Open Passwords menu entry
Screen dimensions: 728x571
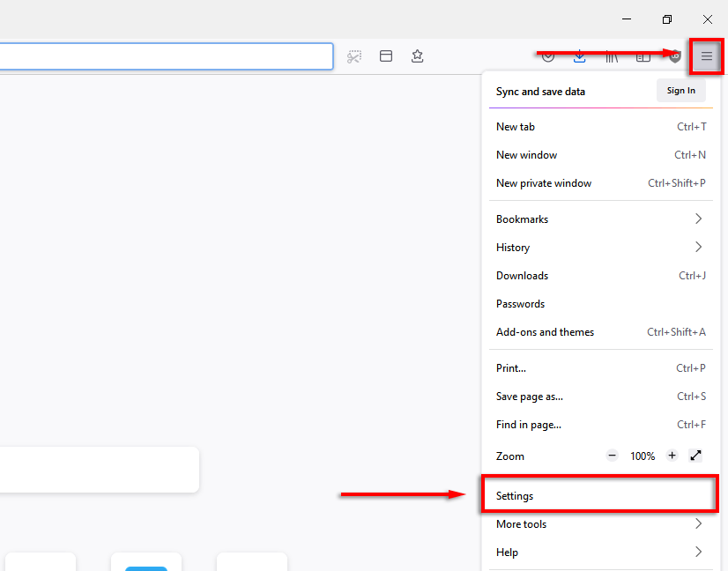(601, 304)
